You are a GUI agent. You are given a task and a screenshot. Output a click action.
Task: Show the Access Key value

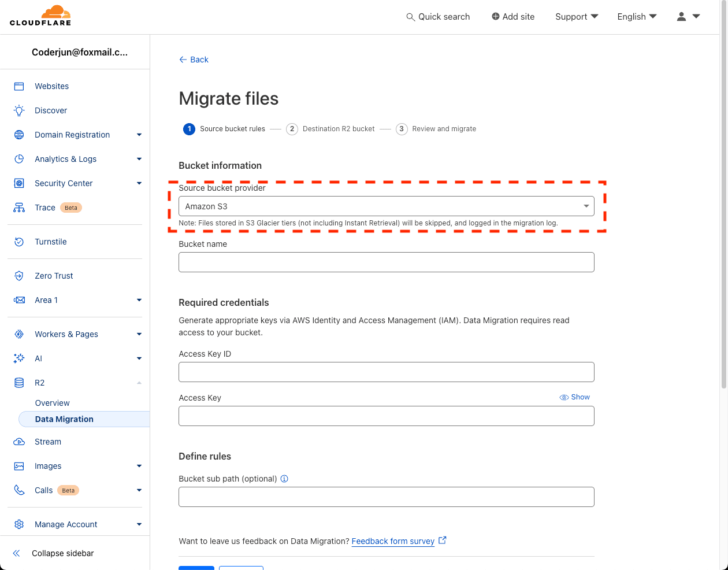[x=575, y=397]
